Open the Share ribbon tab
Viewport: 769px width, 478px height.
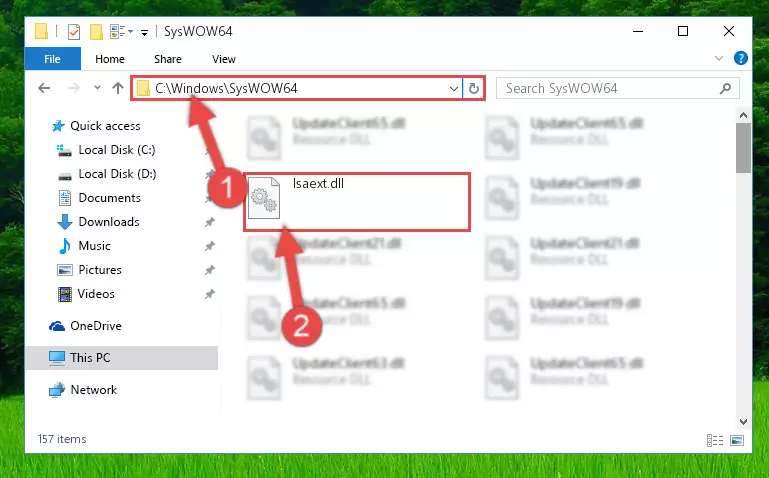(x=168, y=59)
